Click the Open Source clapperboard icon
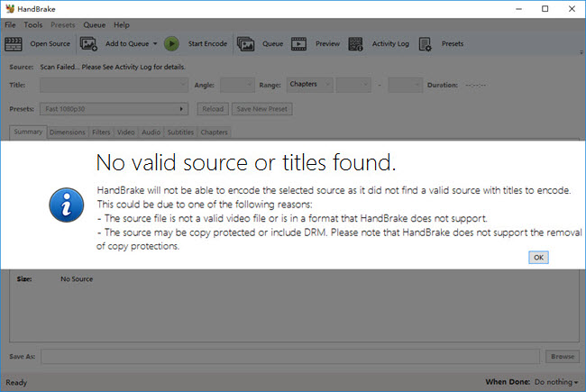The width and height of the screenshot is (586, 392). point(14,44)
